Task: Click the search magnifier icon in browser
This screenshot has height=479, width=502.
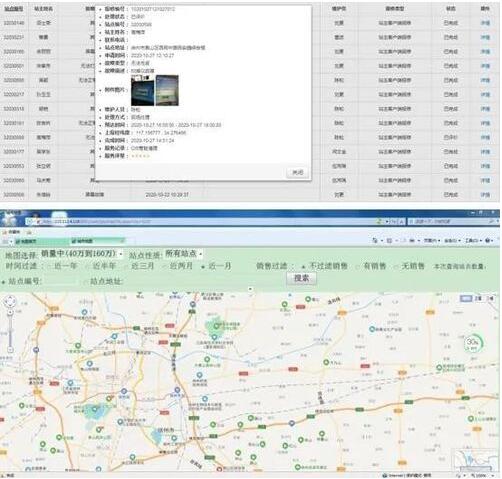Action: click(x=492, y=221)
